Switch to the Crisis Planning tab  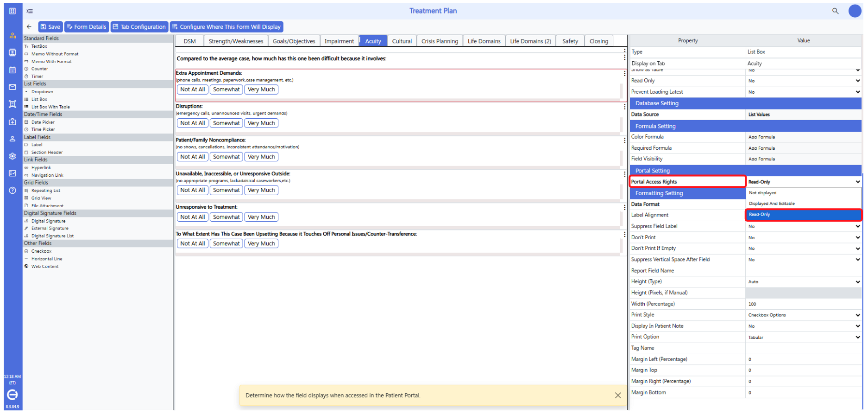click(x=440, y=41)
